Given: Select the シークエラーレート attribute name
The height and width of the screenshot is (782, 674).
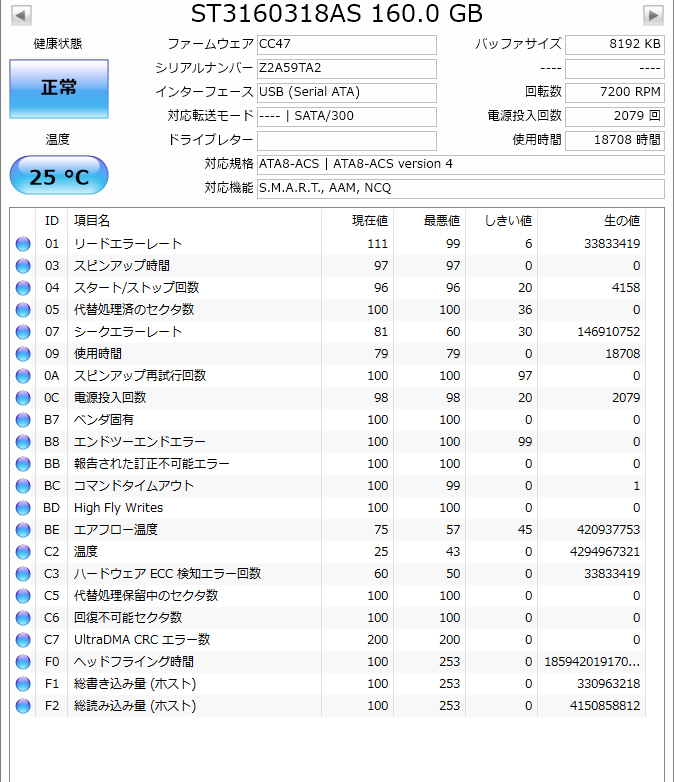Looking at the screenshot, I should click(128, 332).
